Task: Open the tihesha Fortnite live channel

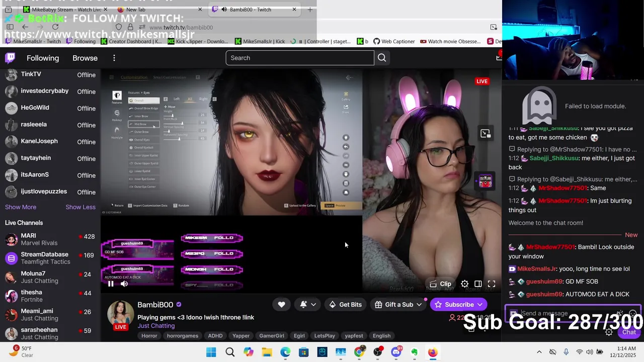Action: [x=50, y=296]
